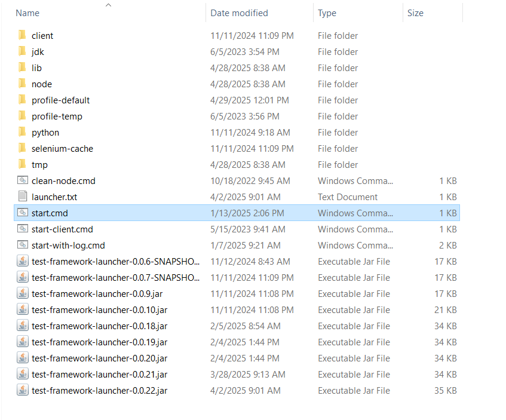Select the launcher-0.0.9.jar Java icon
This screenshot has height=420, width=506.
[x=23, y=293]
